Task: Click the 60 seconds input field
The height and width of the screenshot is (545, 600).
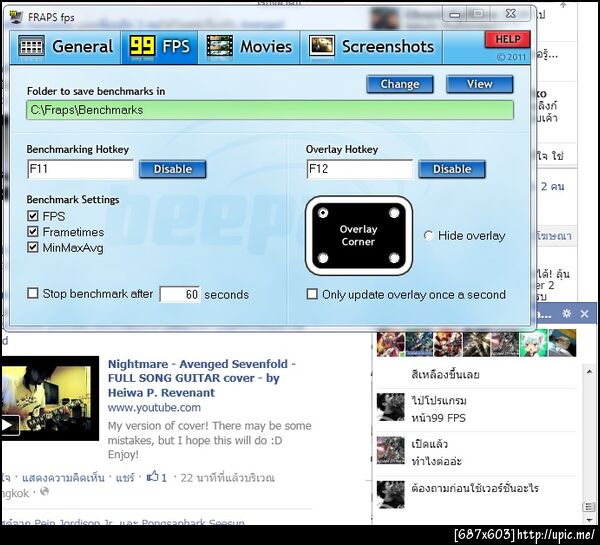Action: pyautogui.click(x=180, y=294)
